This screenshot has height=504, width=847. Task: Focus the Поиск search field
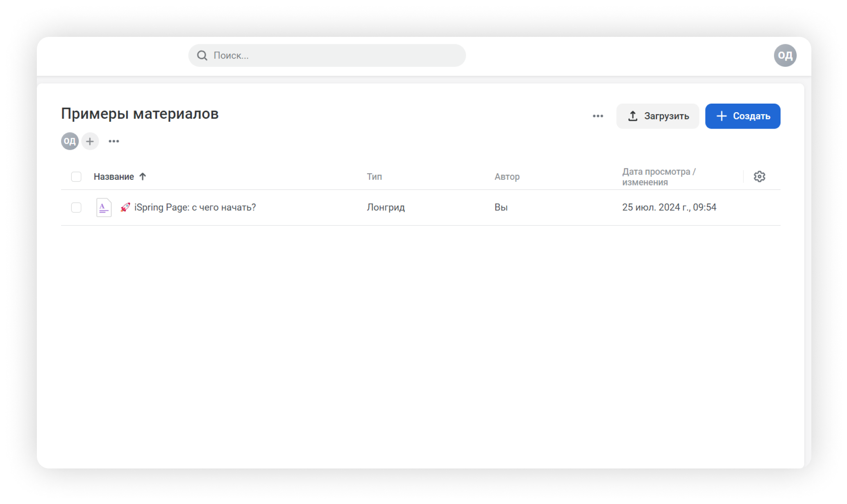point(327,55)
